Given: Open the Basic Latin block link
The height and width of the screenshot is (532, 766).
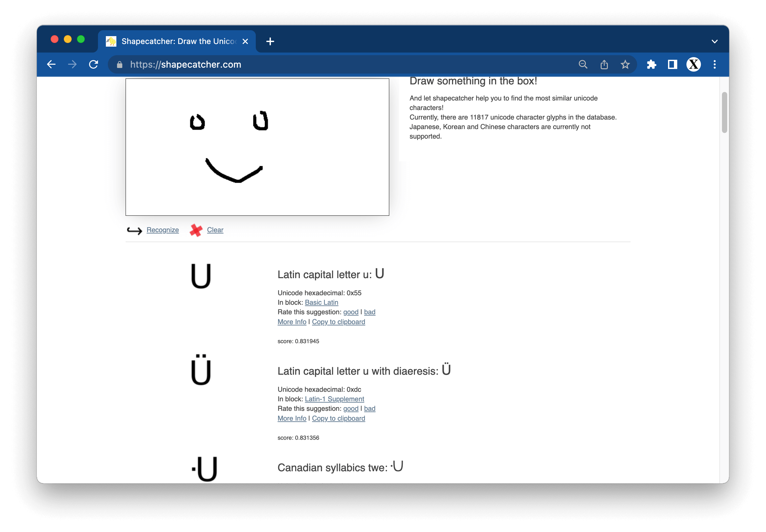Looking at the screenshot, I should pyautogui.click(x=321, y=302).
